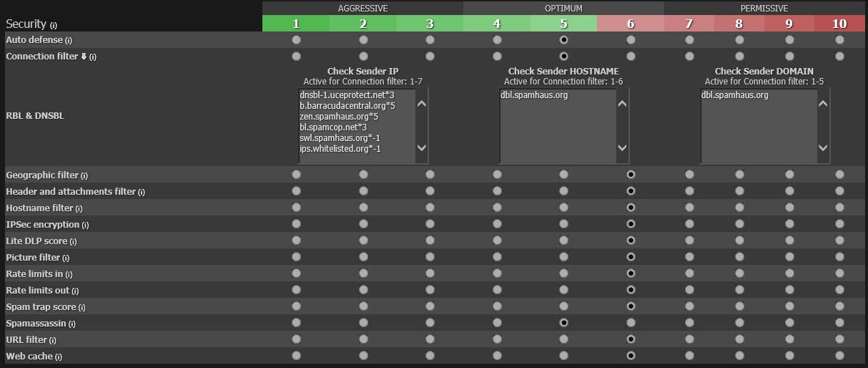This screenshot has width=868, height=368.
Task: Click the PERMISSIVE header tab
Action: (x=764, y=9)
